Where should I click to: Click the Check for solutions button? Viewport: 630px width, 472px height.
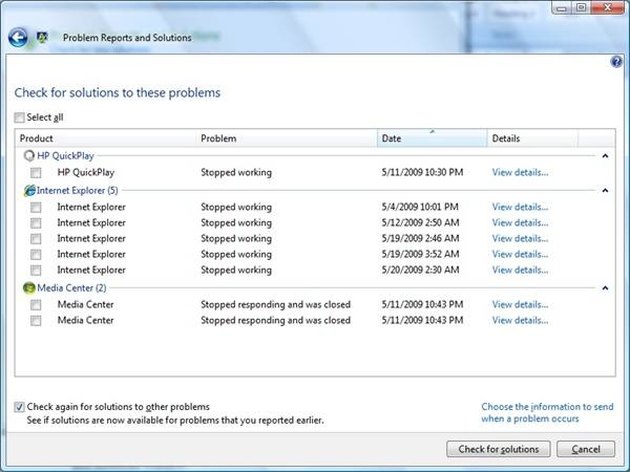click(x=498, y=449)
